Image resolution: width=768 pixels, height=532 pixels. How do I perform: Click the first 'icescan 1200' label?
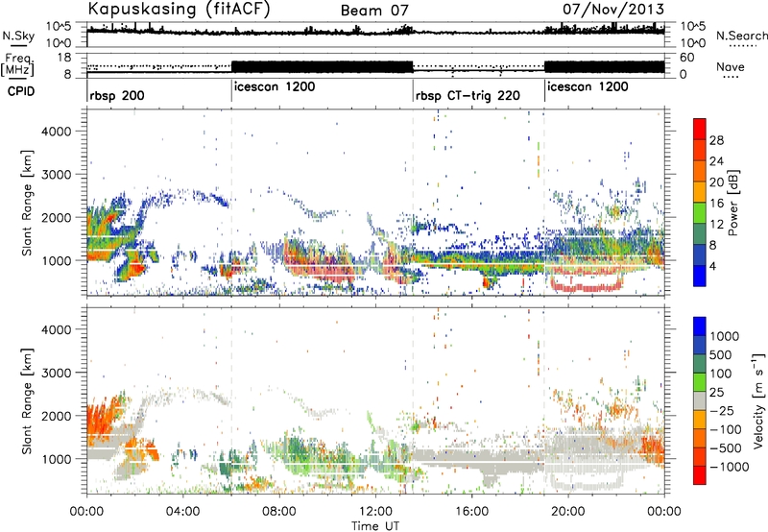point(275,87)
